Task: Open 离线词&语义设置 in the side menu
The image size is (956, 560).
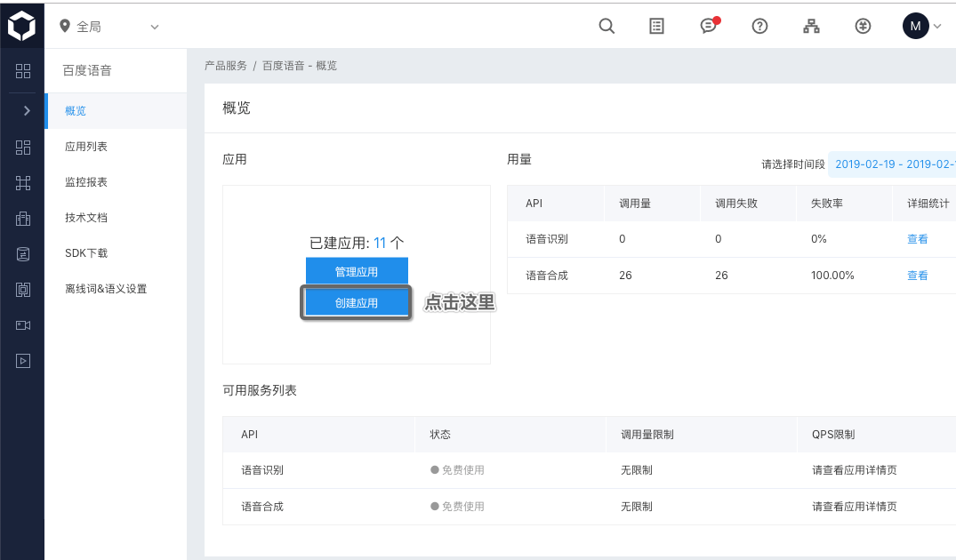Action: (x=116, y=289)
